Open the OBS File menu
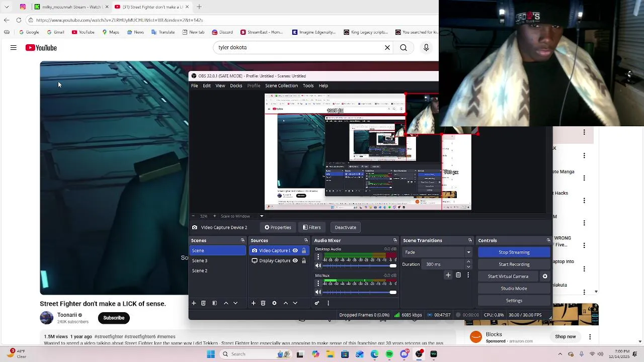This screenshot has width=644, height=362. pos(194,86)
